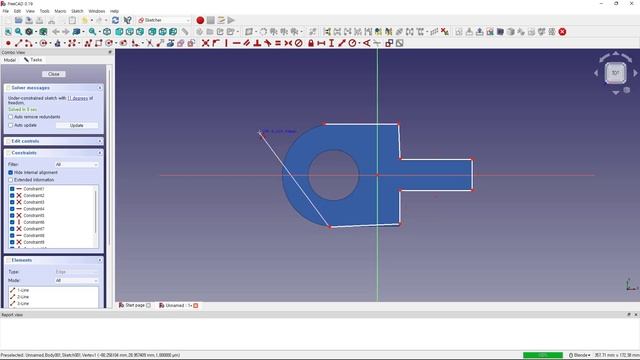
Task: Click the red Record macro button
Action: point(200,20)
